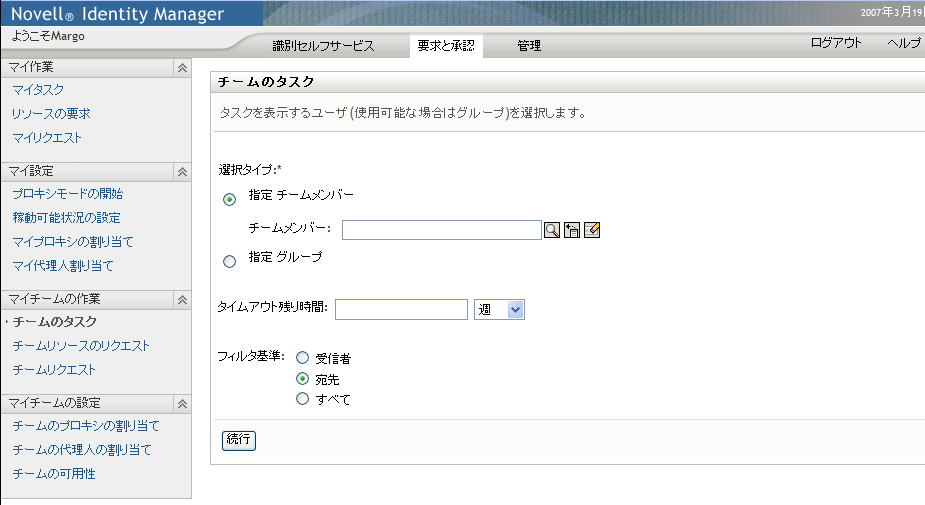Switch to the 識別セルフサービス tab
The height and width of the screenshot is (505, 925).
point(323,46)
